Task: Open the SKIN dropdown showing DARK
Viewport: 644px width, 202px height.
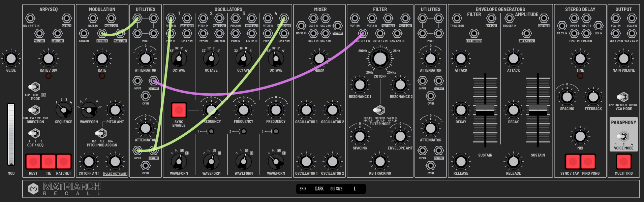Action: click(319, 189)
